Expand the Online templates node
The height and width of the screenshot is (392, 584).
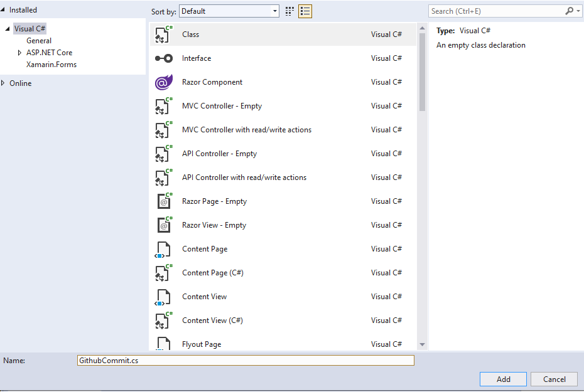tap(4, 83)
